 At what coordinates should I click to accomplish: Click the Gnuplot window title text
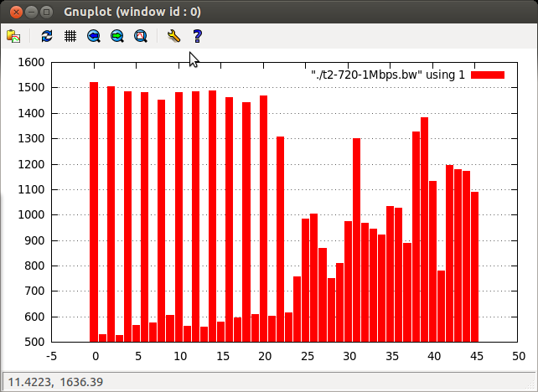(132, 12)
